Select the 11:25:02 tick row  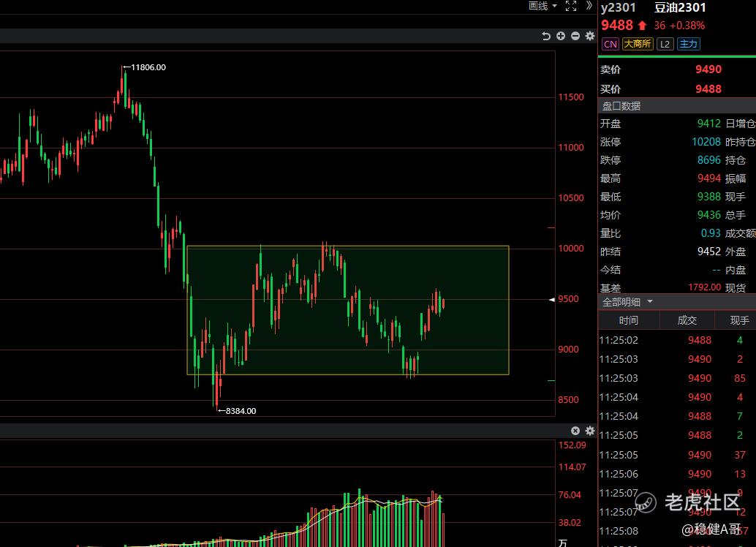[x=676, y=340]
